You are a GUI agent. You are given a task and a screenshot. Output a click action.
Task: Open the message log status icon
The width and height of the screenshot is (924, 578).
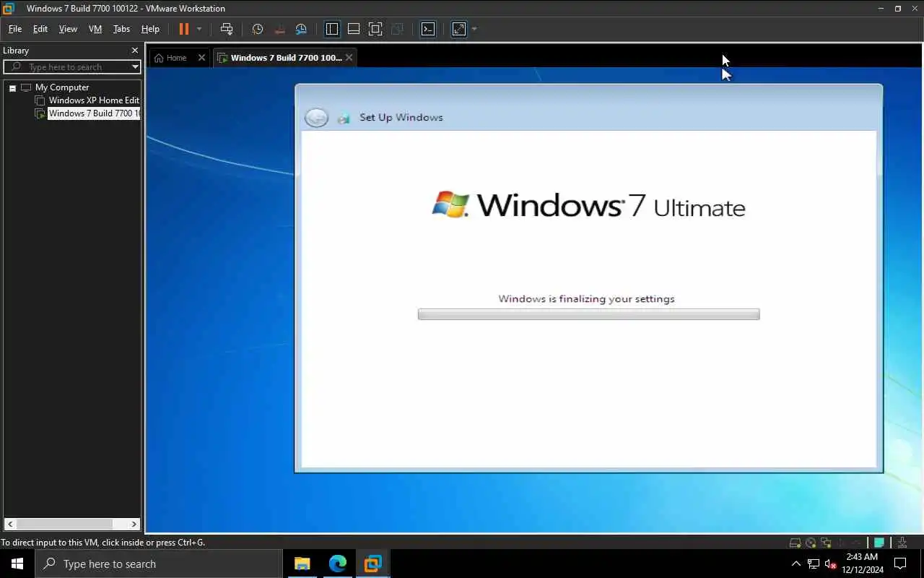879,543
